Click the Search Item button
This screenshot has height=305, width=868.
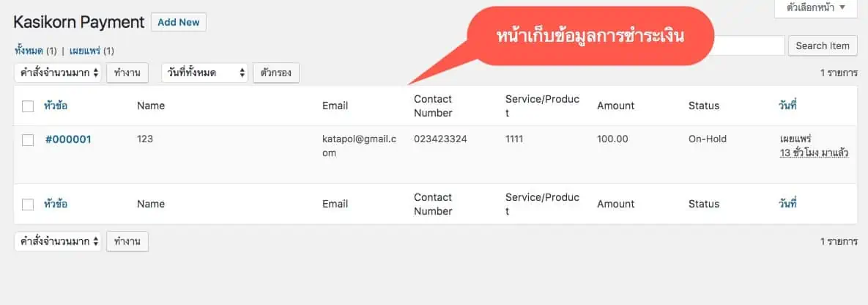(x=822, y=46)
